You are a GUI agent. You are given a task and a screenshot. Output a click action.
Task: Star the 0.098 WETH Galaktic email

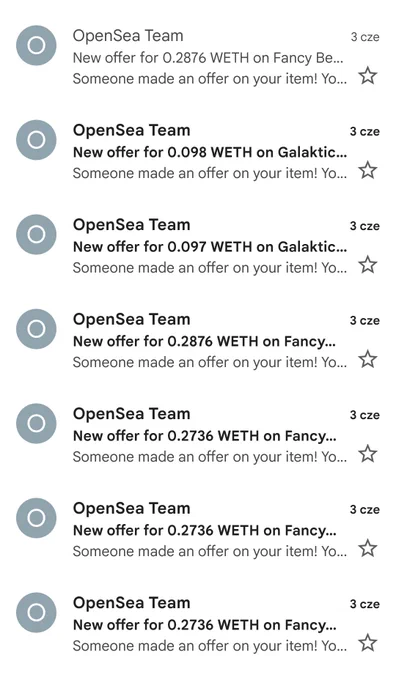368,170
